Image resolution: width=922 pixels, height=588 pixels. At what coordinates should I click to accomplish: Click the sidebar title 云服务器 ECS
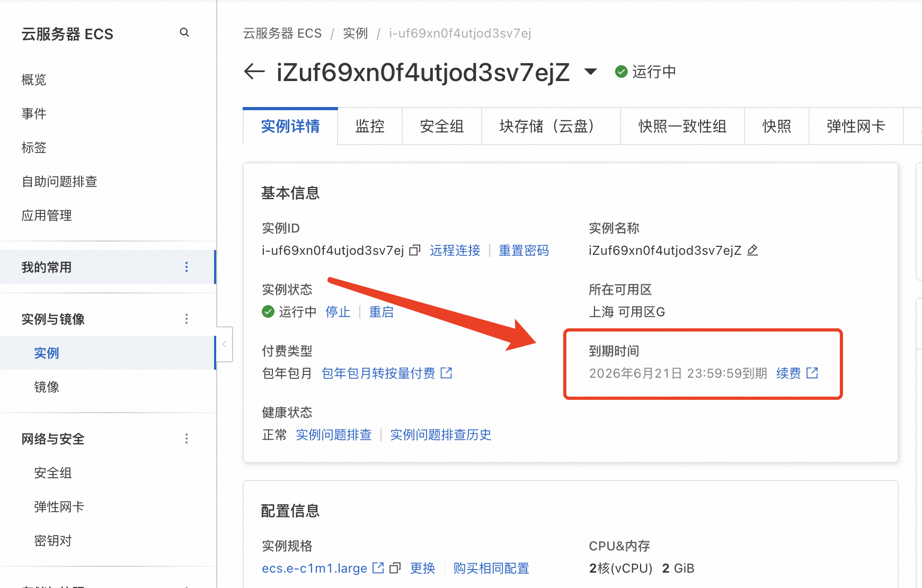[67, 34]
